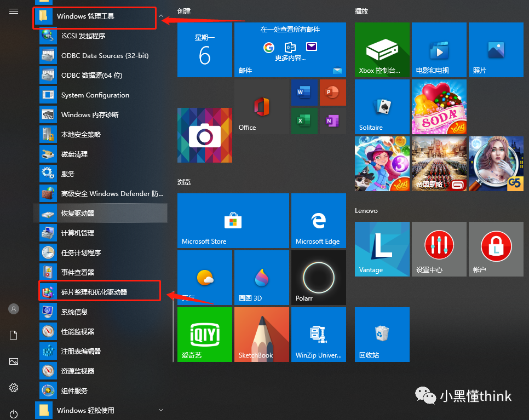Open the calendar tile showing 星期一 6
Screen dimensions: 529x420
205,50
